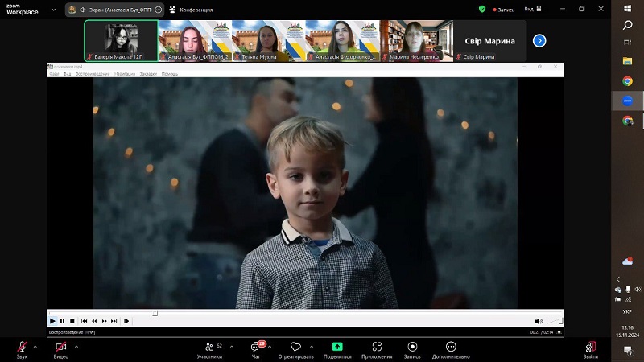Image resolution: width=644 pixels, height=362 pixels.
Task: Select Анастасія Бут video thumbnail
Action: pos(195,41)
